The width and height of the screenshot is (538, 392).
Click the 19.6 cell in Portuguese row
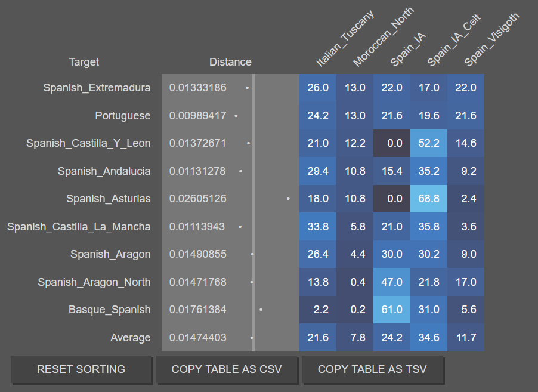click(429, 116)
